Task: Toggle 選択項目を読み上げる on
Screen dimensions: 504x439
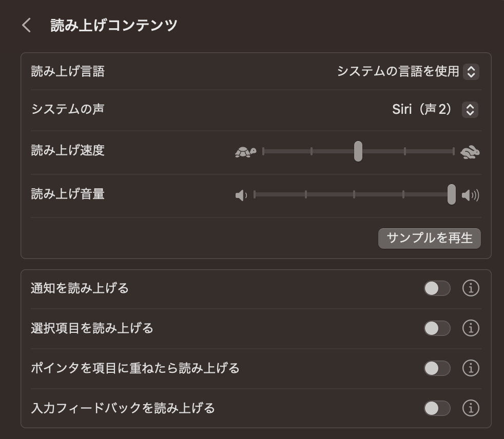Action: pyautogui.click(x=437, y=328)
